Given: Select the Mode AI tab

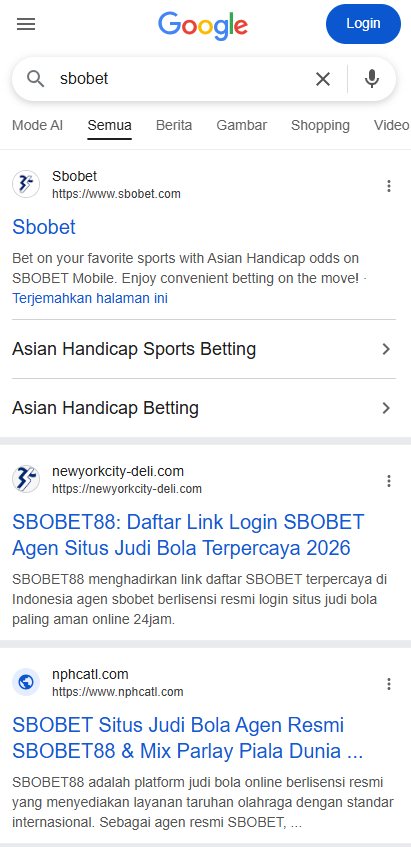Looking at the screenshot, I should (37, 125).
